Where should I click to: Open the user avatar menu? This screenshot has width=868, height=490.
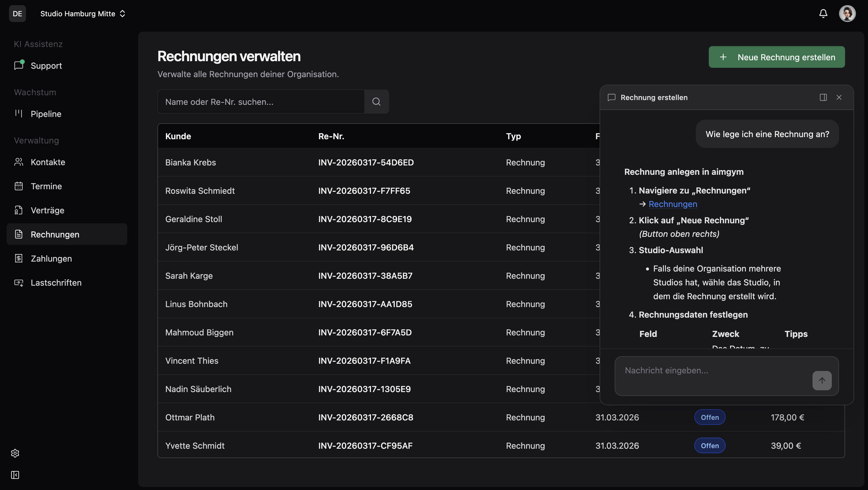847,14
